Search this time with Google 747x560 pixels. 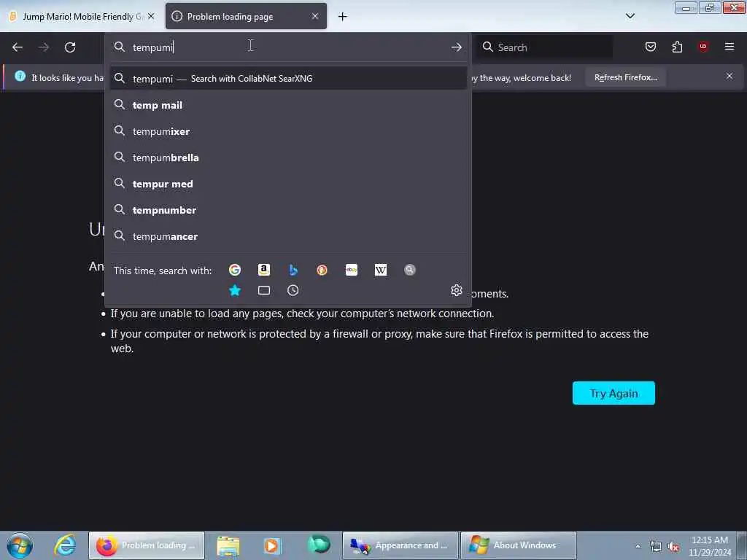point(235,270)
